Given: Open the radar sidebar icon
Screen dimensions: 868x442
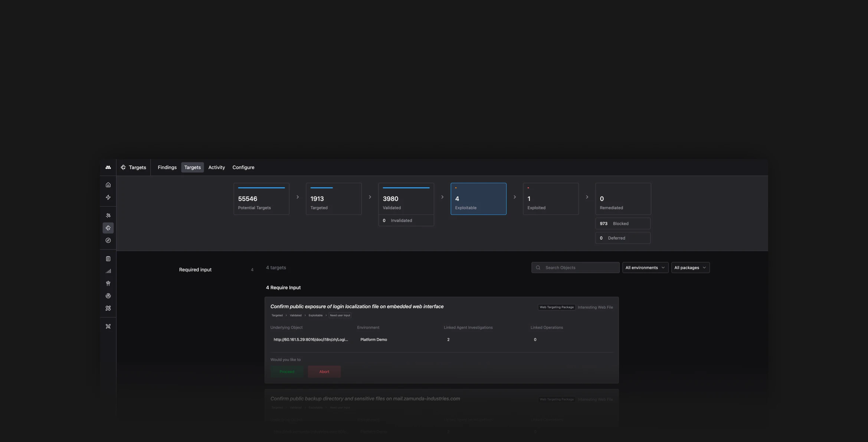Looking at the screenshot, I should (x=108, y=296).
